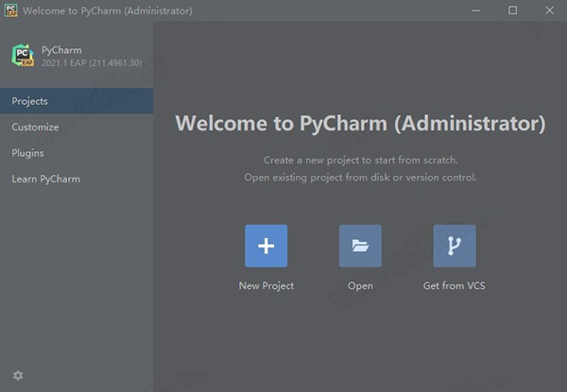Click the New Project label
Image resolution: width=567 pixels, height=392 pixels.
click(266, 286)
